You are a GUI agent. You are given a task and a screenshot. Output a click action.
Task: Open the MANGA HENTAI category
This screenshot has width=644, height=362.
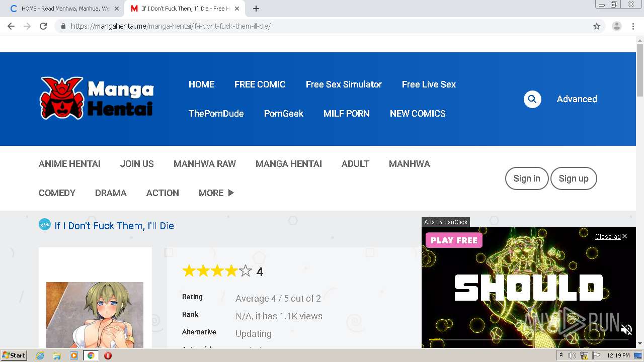(289, 164)
